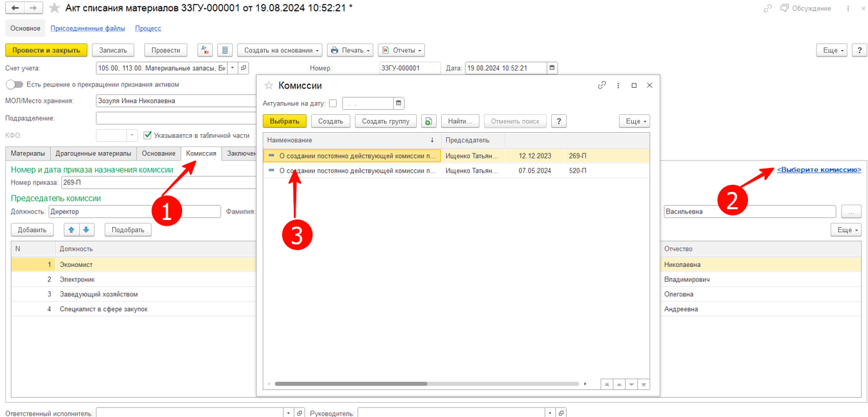Uncheck Указывается в табличной части checkbox
Image resolution: width=868 pixels, height=417 pixels.
click(x=148, y=135)
